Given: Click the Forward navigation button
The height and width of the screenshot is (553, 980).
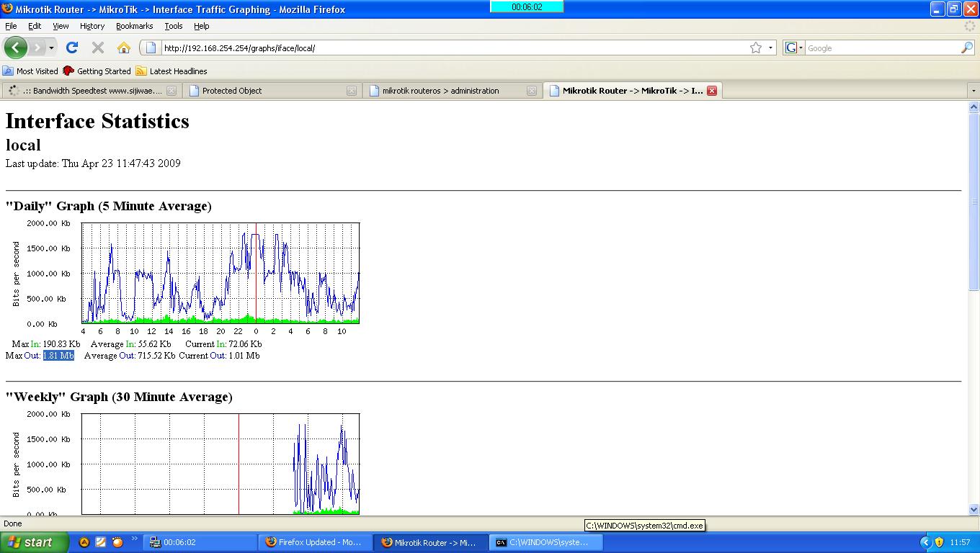Looking at the screenshot, I should coord(36,48).
